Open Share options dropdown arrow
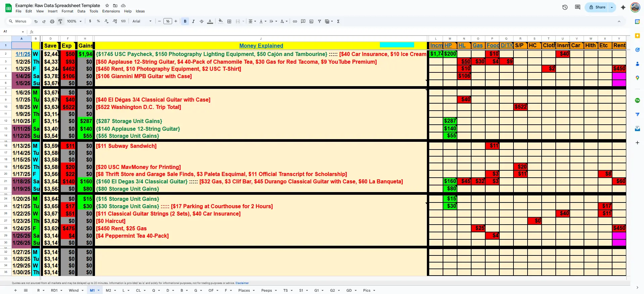 click(612, 7)
